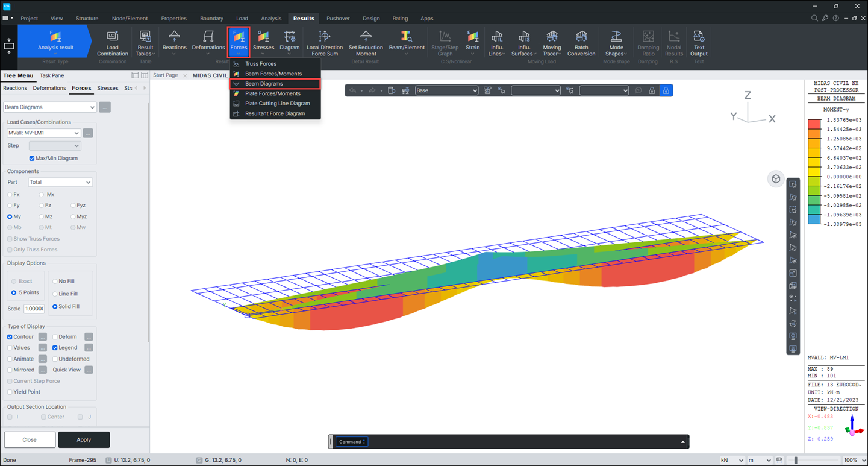Screen dimensions: 868x466
Task: Select the Line Fill radio option
Action: (55, 294)
